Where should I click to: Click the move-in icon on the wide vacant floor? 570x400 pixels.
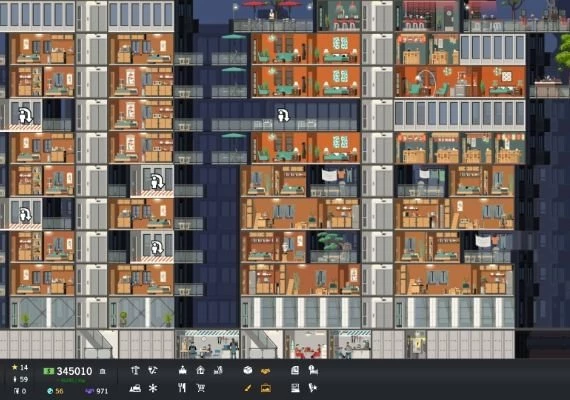tap(282, 115)
